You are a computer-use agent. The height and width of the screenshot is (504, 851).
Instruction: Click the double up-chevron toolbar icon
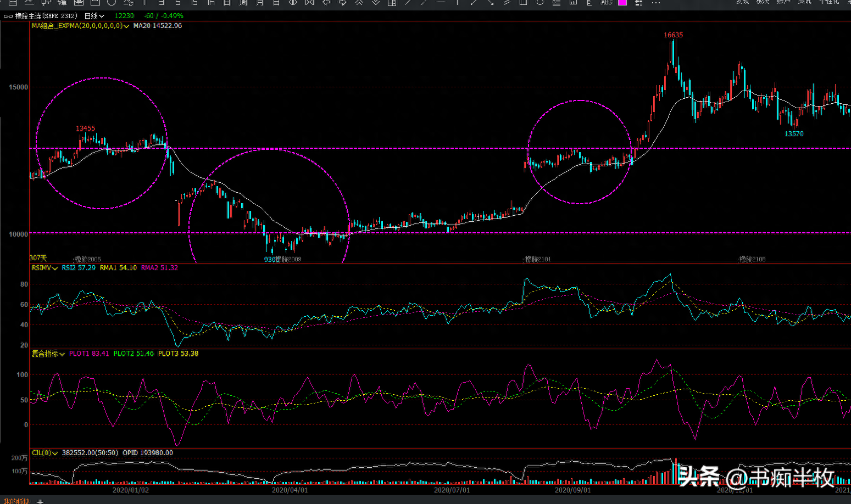pos(359,2)
